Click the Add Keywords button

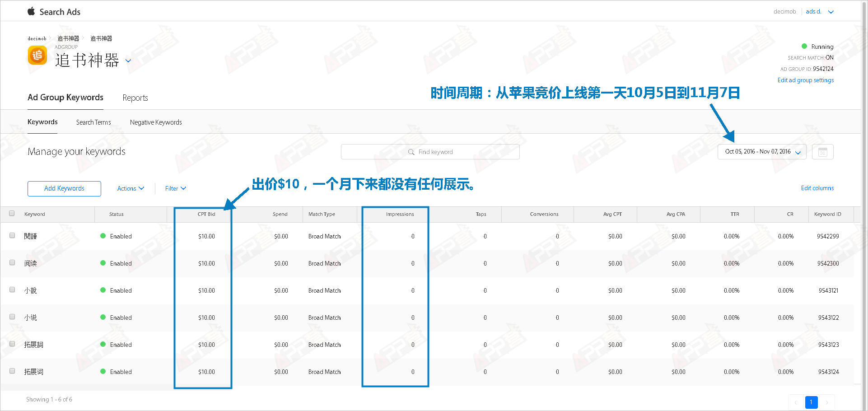tap(64, 188)
